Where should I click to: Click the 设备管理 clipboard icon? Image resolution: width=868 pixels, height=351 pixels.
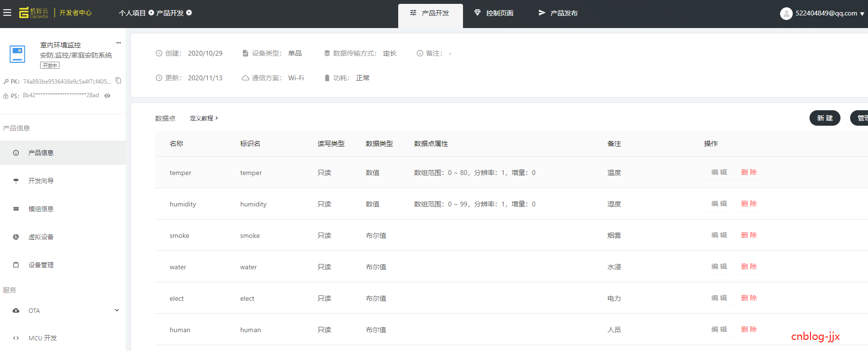[16, 265]
